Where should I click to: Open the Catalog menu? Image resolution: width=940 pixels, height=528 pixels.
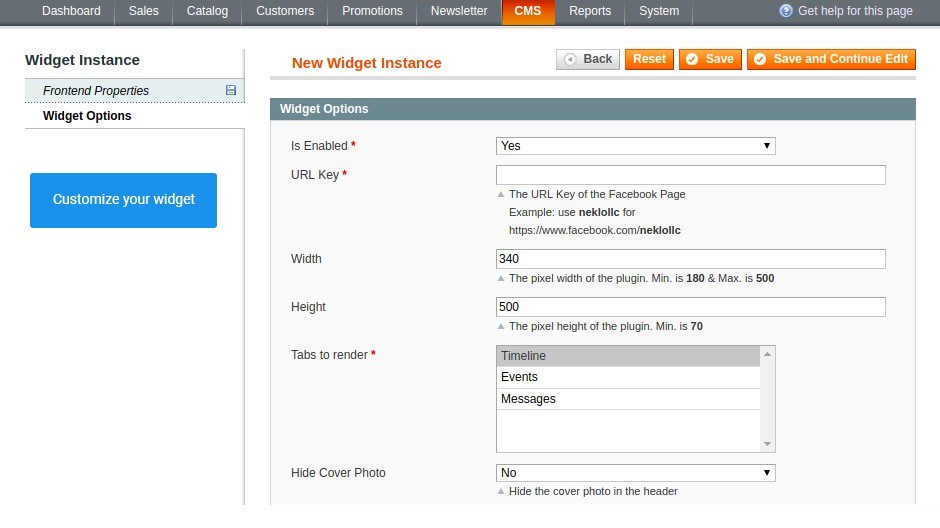coord(207,11)
